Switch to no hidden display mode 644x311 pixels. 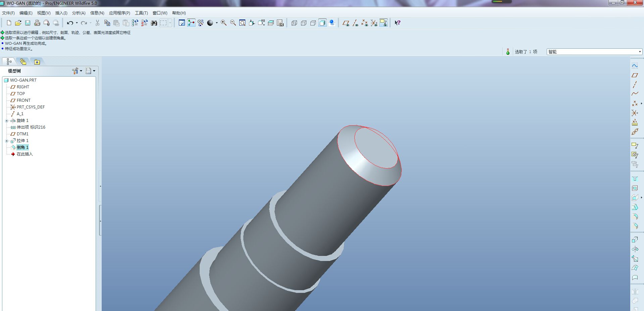[313, 23]
